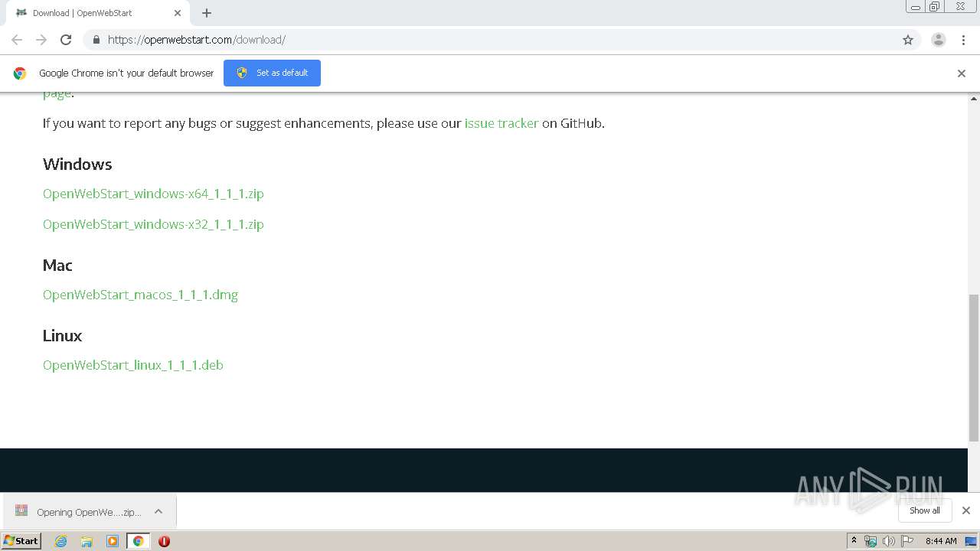Open Chrome three-dot menu

(x=963, y=40)
